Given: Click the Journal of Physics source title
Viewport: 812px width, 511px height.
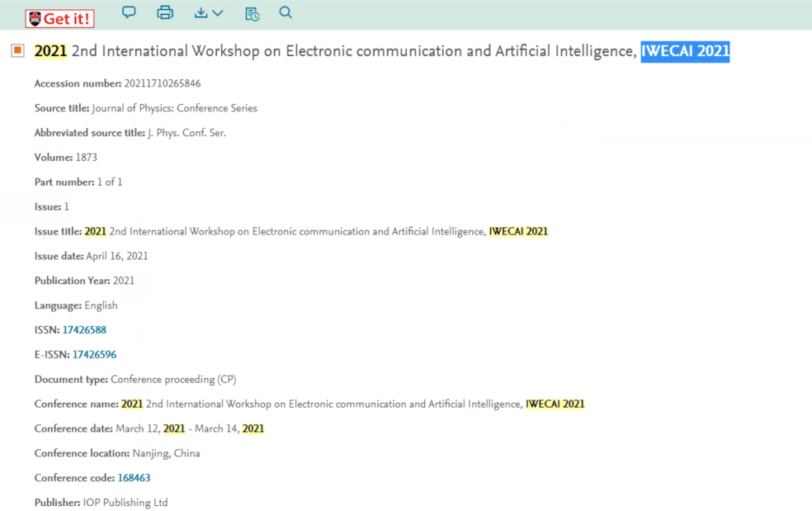Looking at the screenshot, I should coord(174,108).
